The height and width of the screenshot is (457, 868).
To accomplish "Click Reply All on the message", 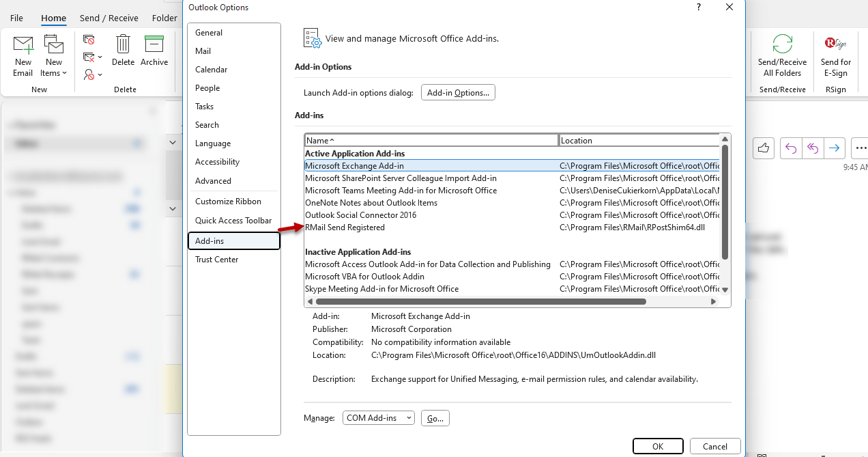I will pyautogui.click(x=812, y=148).
